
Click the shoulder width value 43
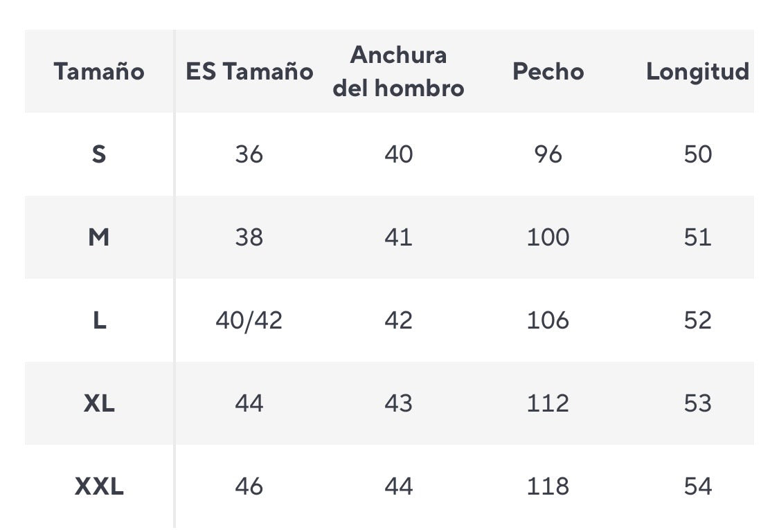tap(398, 403)
